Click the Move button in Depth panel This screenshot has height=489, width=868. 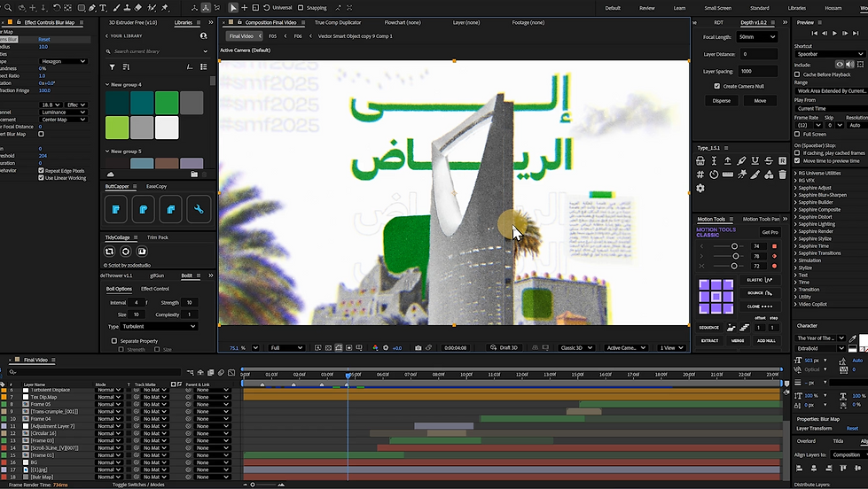point(760,101)
